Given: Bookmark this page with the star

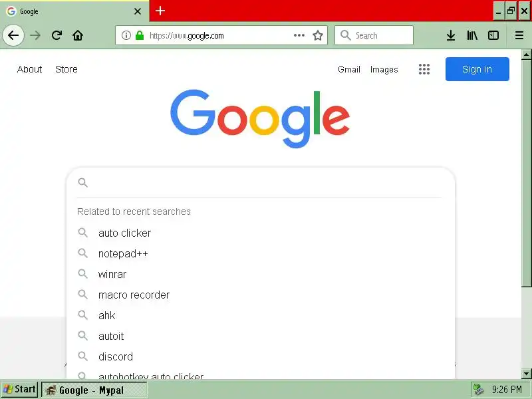Looking at the screenshot, I should click(x=318, y=35).
